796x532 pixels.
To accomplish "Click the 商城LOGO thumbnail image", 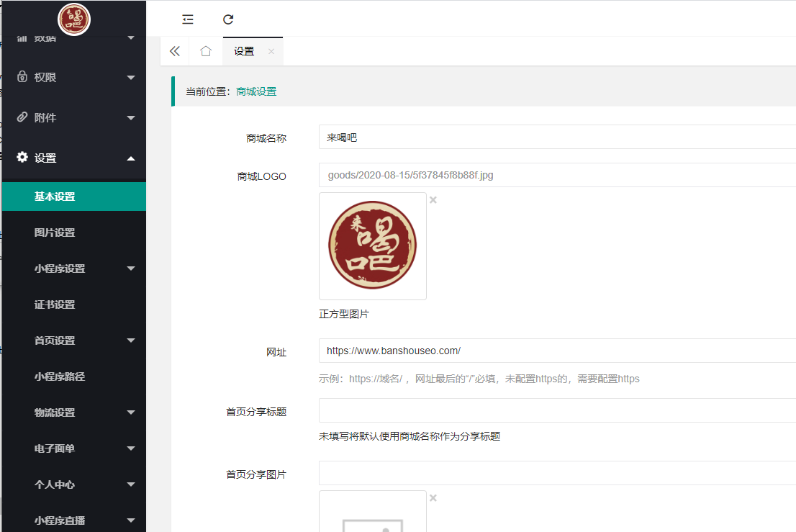I will pyautogui.click(x=372, y=246).
